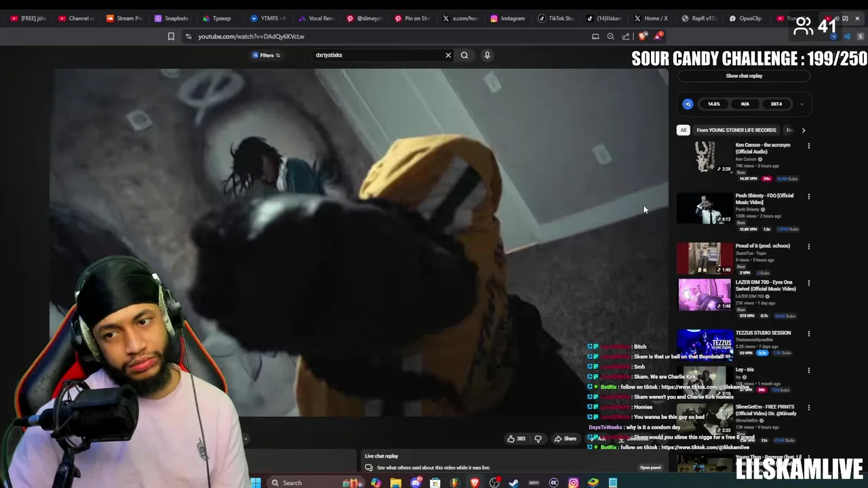The height and width of the screenshot is (488, 868).
Task: Click the YouTube search magnifier icon
Action: coord(465,55)
